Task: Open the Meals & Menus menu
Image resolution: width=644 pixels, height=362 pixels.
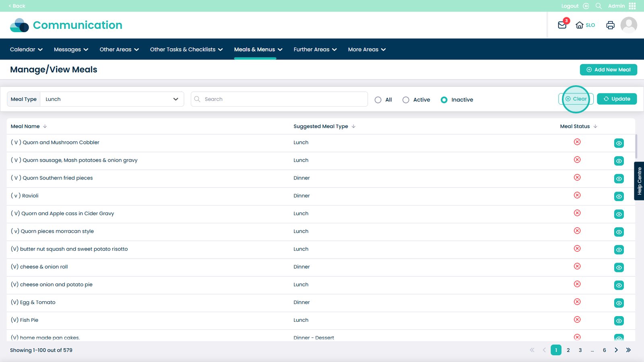Action: click(x=258, y=49)
